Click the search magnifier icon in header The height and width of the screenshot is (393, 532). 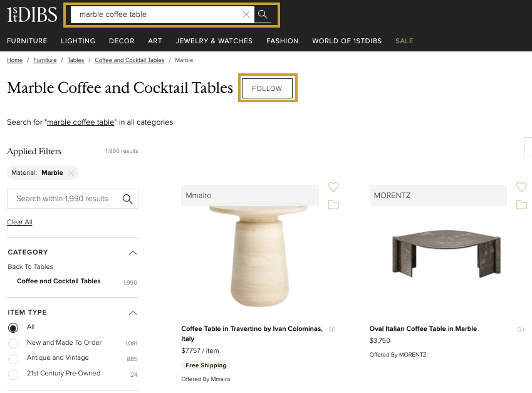(263, 14)
